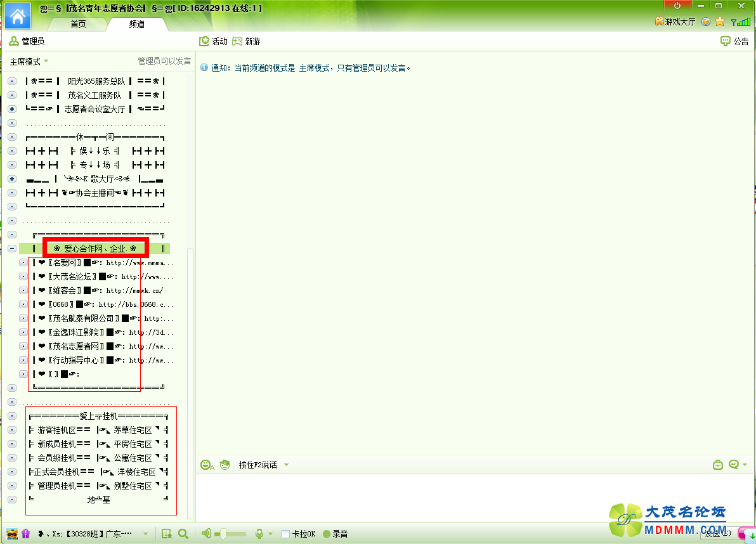This screenshot has width=756, height=544.
Task: Open the 主席模式 mode dropdown
Action: 29,62
